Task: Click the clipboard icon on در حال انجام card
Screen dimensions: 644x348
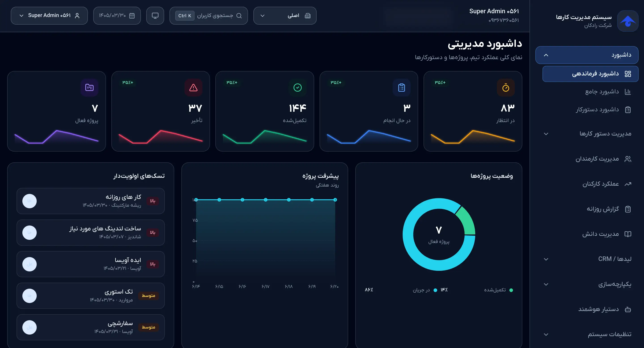Action: (402, 88)
